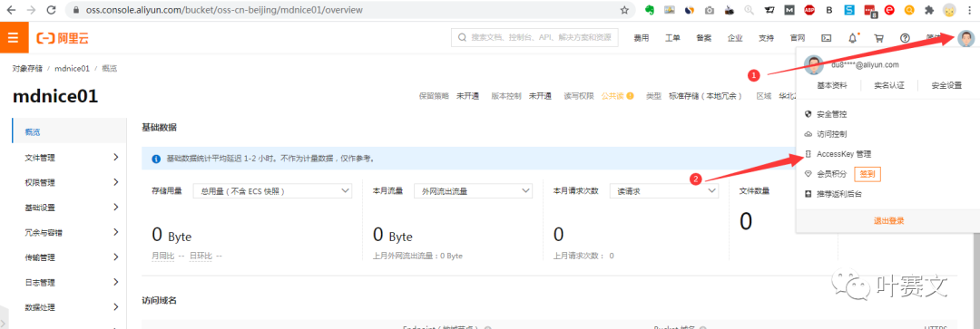Open the red extension with badge 8
980x329 pixels.
(869, 11)
